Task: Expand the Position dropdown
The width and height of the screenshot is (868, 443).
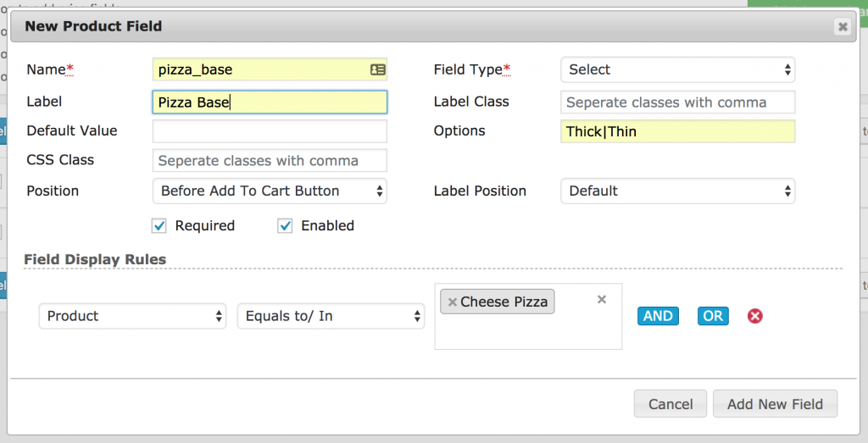Action: pyautogui.click(x=270, y=191)
